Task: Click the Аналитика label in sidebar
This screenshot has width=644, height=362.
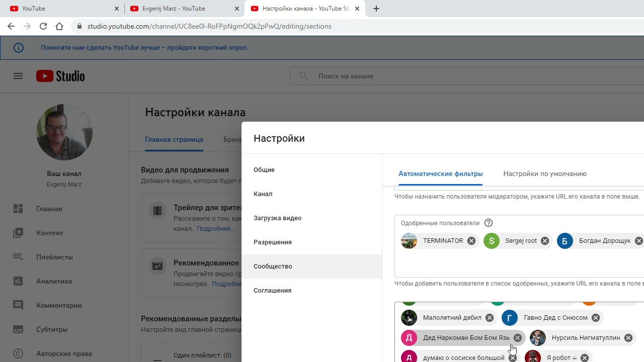Action: point(54,281)
